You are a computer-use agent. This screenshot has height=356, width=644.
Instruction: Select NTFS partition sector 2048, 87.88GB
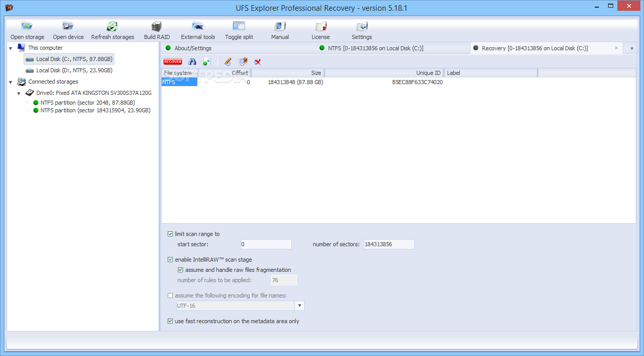(88, 103)
